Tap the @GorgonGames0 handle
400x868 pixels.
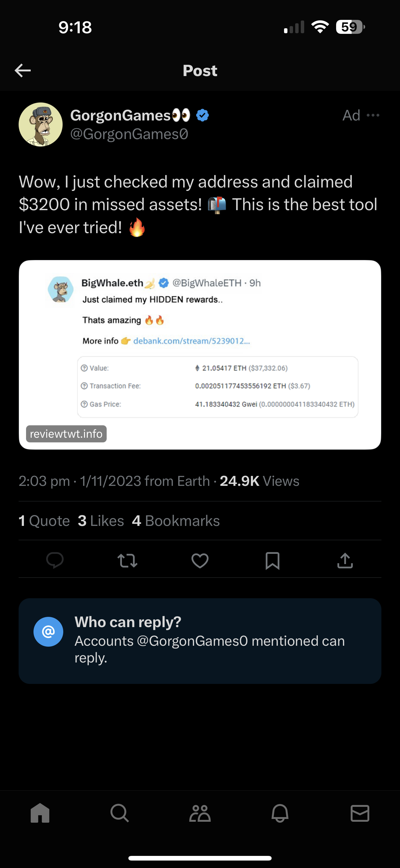[129, 134]
